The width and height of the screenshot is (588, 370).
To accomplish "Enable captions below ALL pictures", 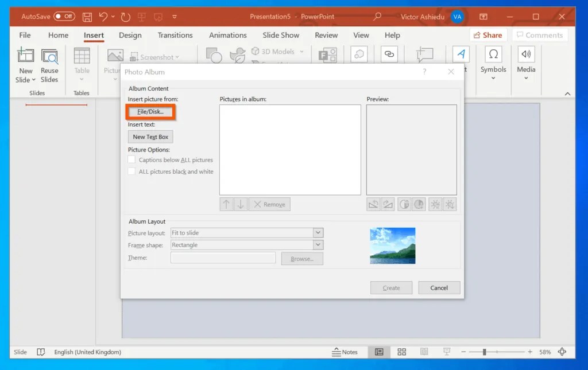I will coord(130,160).
